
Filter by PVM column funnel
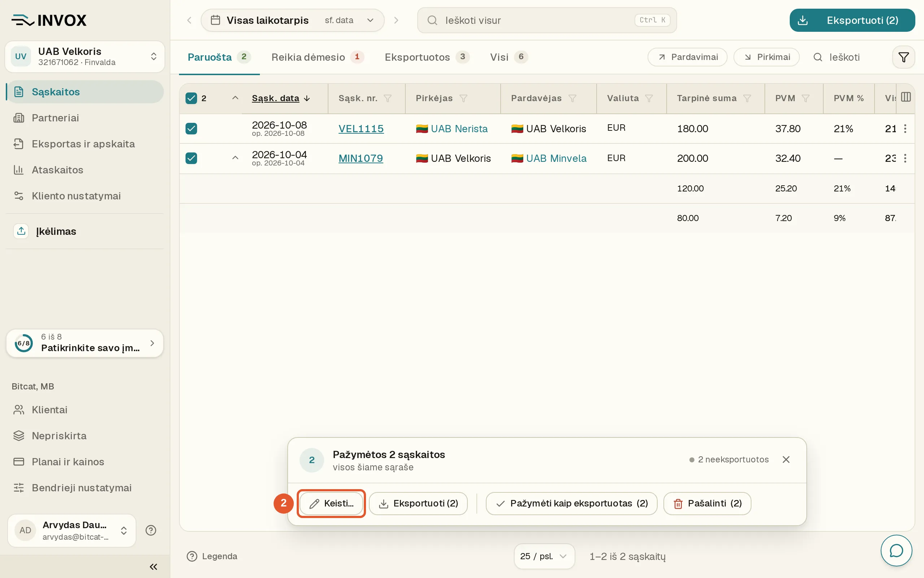[x=805, y=99]
